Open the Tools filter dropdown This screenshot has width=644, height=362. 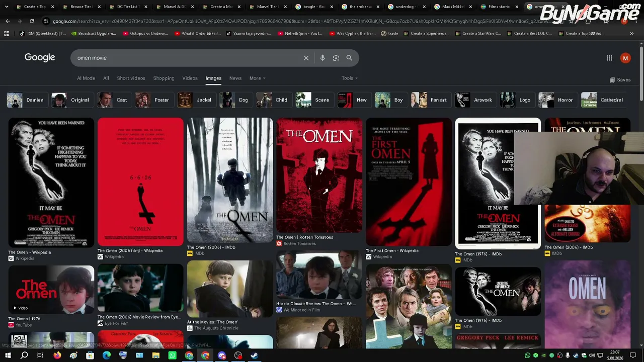click(350, 78)
